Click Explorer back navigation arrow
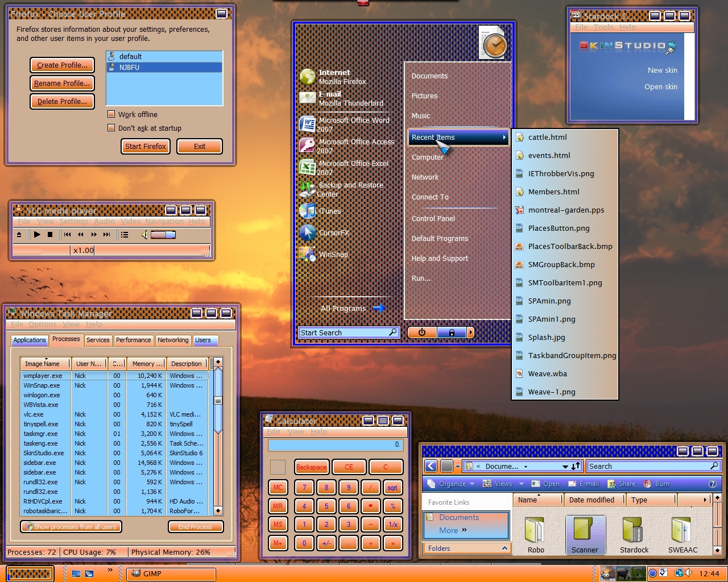Image resolution: width=728 pixels, height=582 pixels. [x=431, y=466]
